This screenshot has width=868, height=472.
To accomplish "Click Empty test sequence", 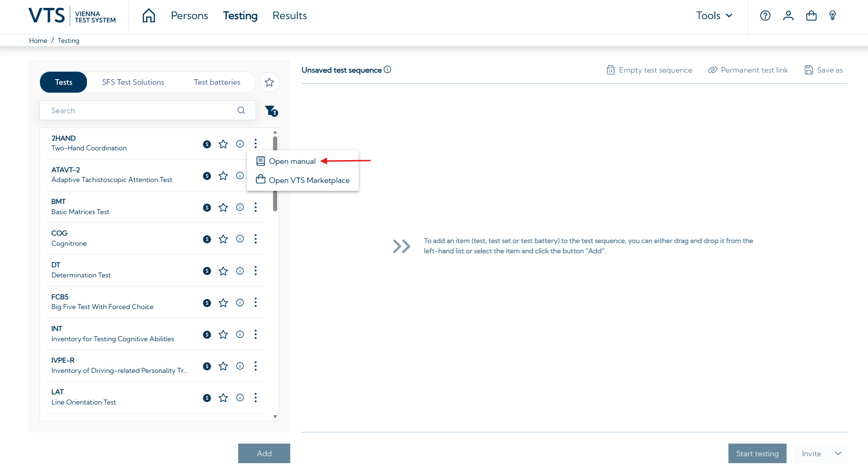I will coord(649,70).
